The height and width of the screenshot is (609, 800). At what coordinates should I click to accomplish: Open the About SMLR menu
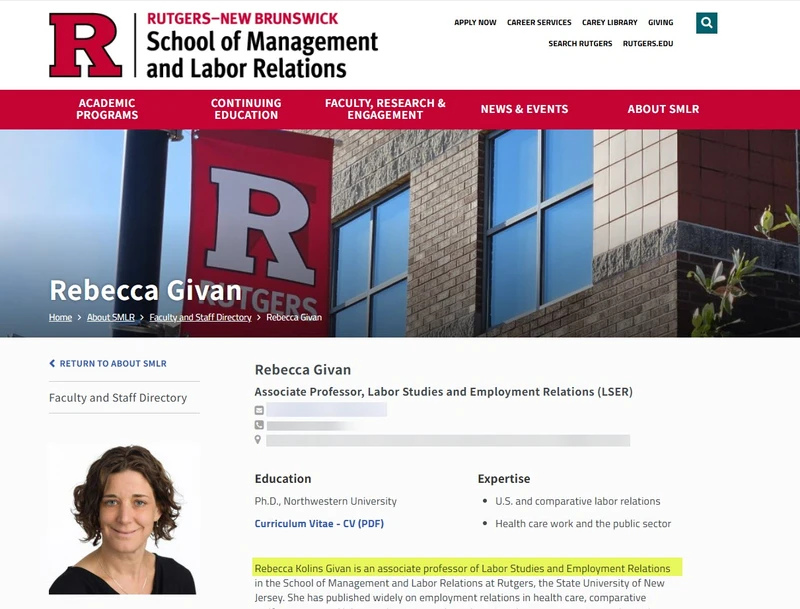point(663,109)
